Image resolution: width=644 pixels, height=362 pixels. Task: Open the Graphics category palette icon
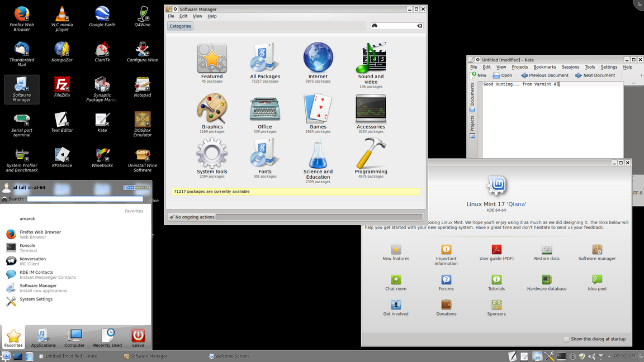[x=212, y=108]
